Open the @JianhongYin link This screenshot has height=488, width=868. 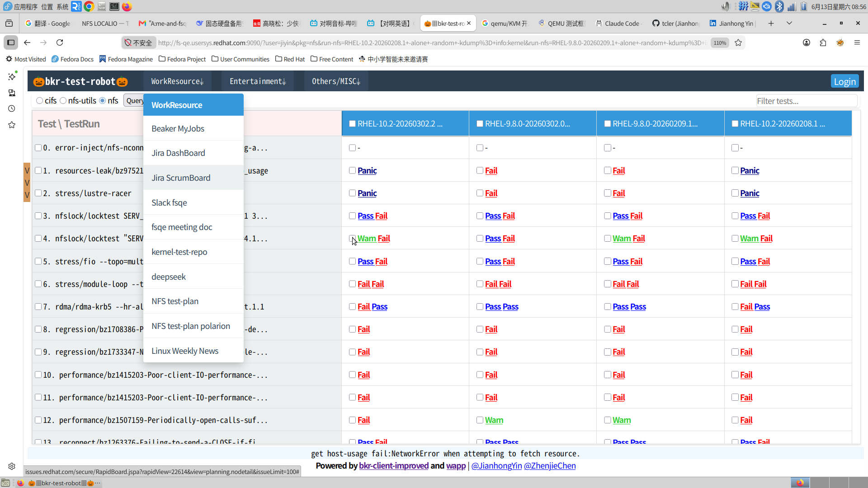[496, 465]
